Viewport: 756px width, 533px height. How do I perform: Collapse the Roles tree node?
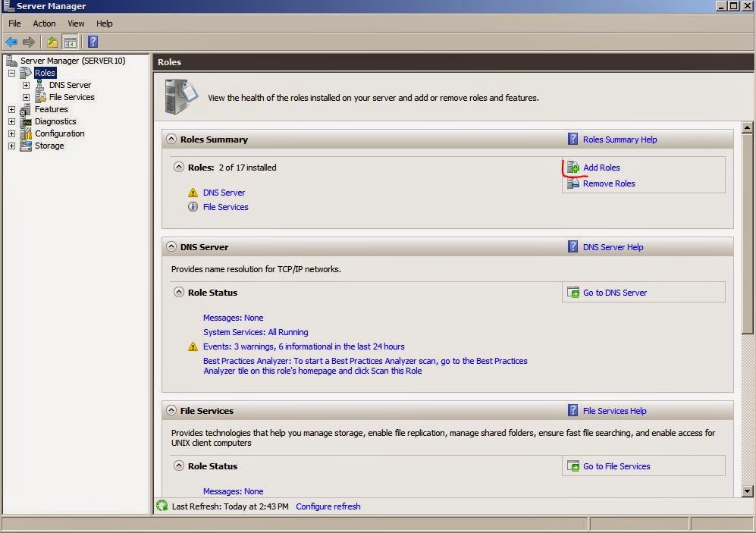(x=11, y=74)
